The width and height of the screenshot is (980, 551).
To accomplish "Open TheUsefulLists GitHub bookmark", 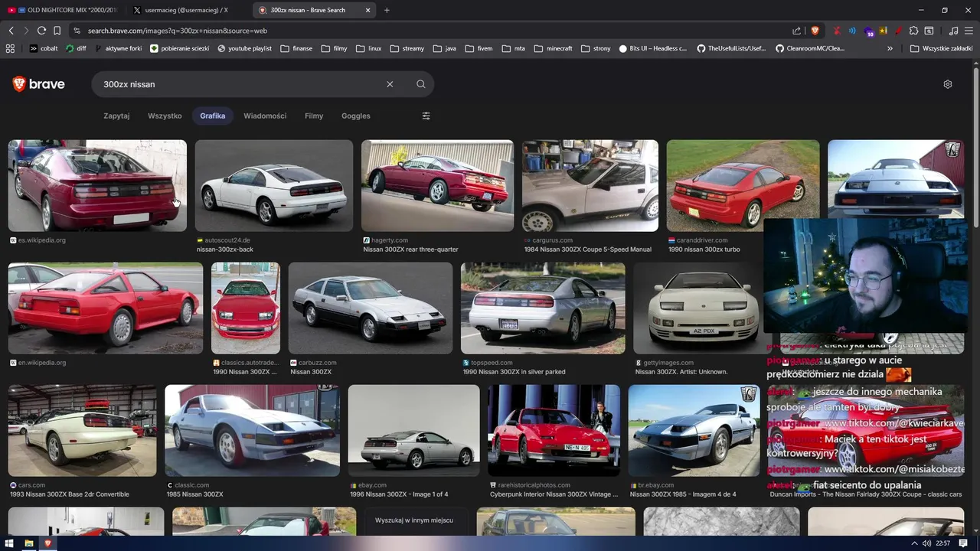I will (732, 48).
